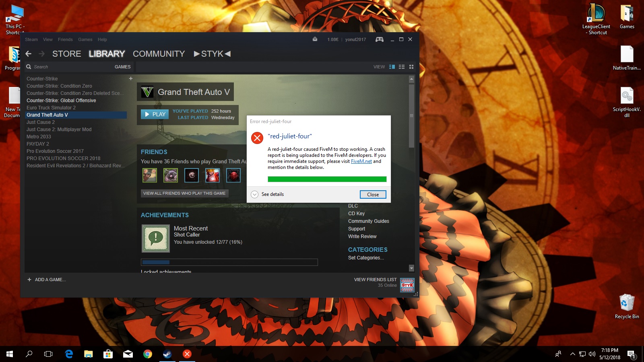This screenshot has height=362, width=644.
Task: Open the Steam menu
Action: point(31,39)
